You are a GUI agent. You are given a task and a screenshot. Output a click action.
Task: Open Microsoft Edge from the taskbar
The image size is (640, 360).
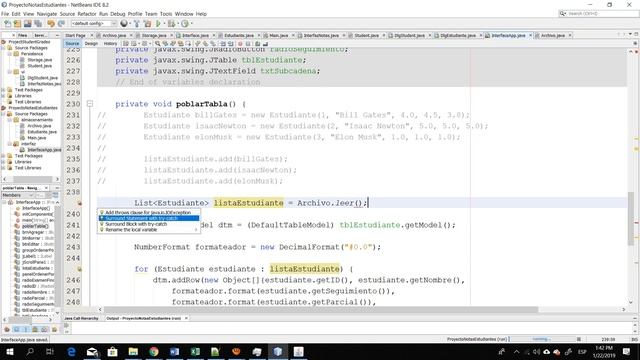coord(71,351)
